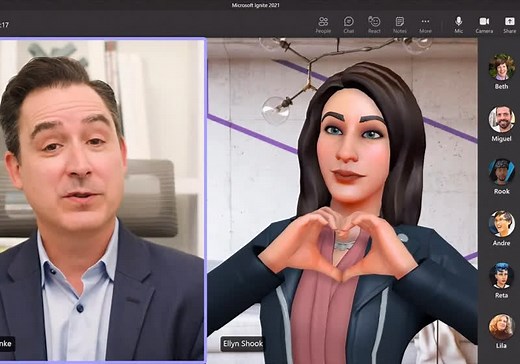
Task: Open meeting Notes
Action: [400, 25]
